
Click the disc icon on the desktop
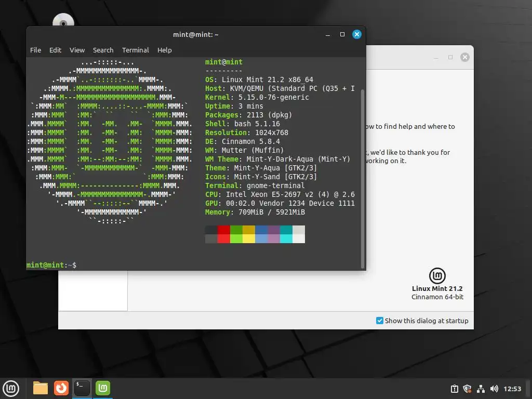click(63, 21)
